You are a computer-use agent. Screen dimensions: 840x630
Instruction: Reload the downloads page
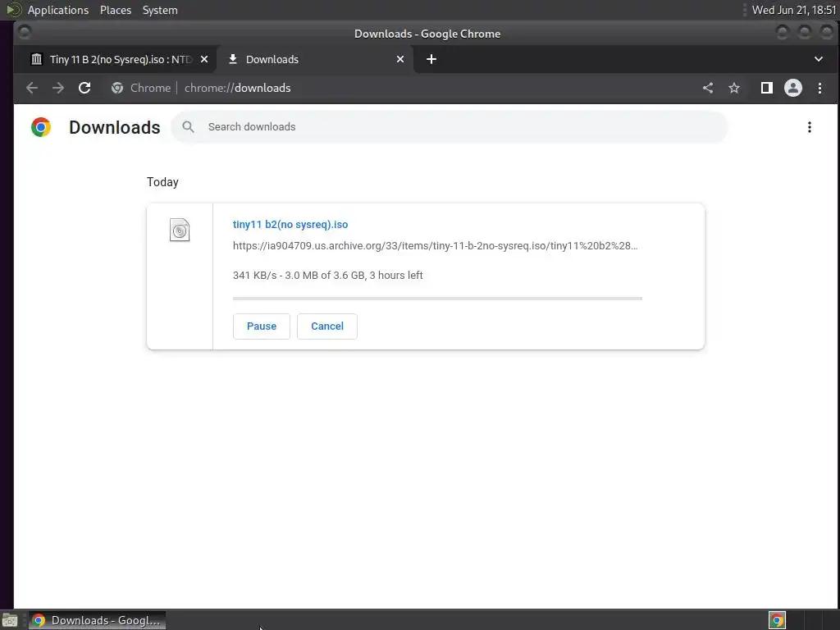84,88
